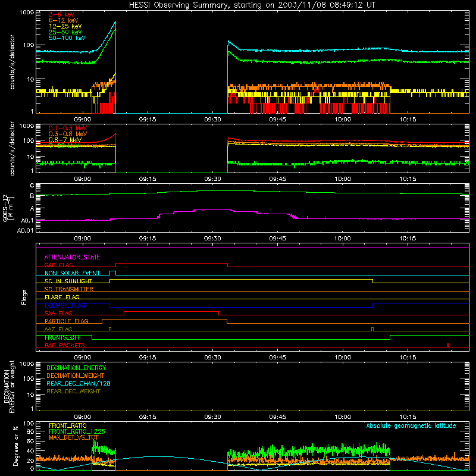Click the NON_SOLAR_EVENT flag label
The image size is (476, 476).
(x=72, y=273)
